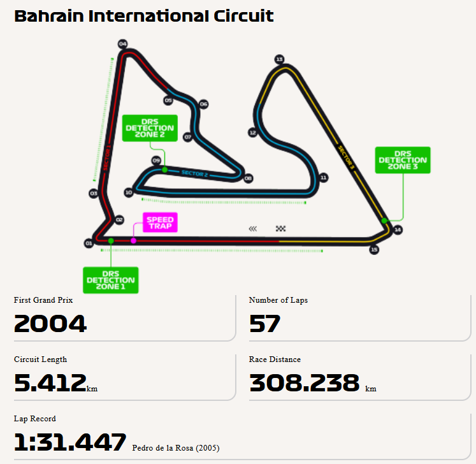Click the First Grand Prix 2004 value
The height and width of the screenshot is (464, 476).
(50, 324)
